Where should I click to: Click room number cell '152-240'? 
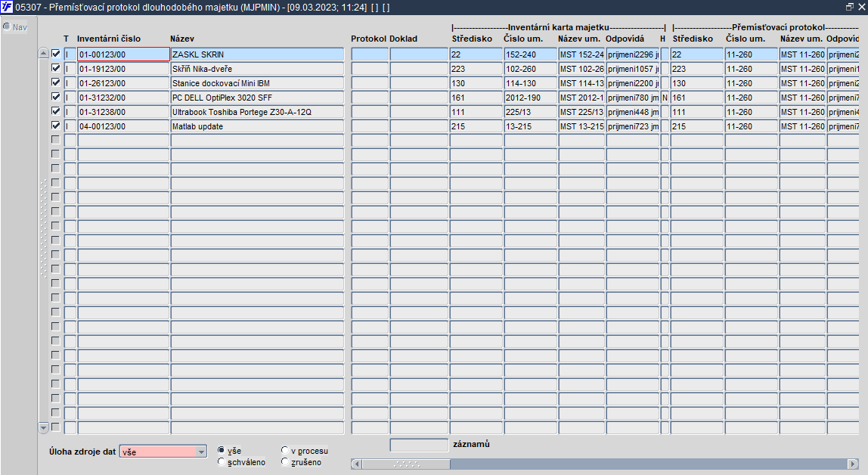(530, 54)
